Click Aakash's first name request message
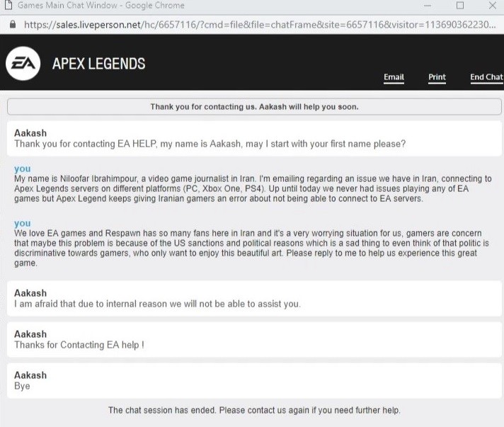 click(x=254, y=139)
